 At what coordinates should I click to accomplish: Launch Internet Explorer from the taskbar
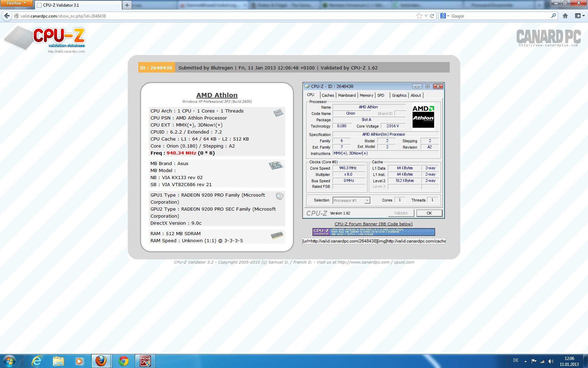[36, 361]
